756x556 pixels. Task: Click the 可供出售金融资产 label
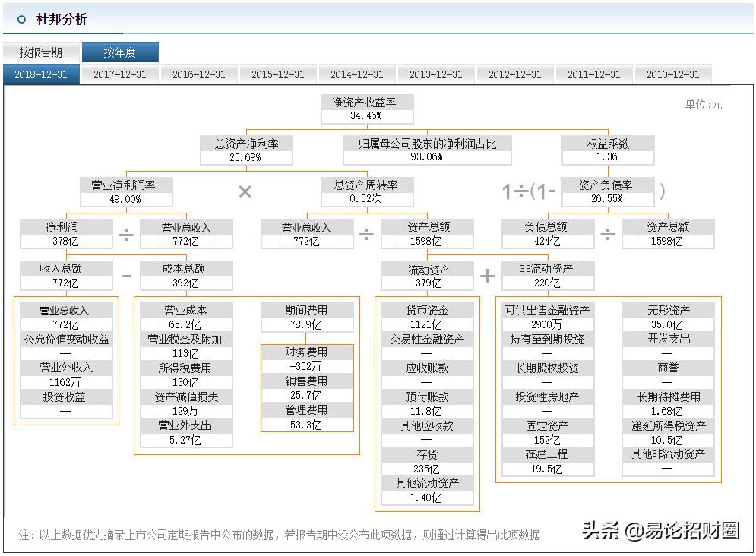point(547,310)
